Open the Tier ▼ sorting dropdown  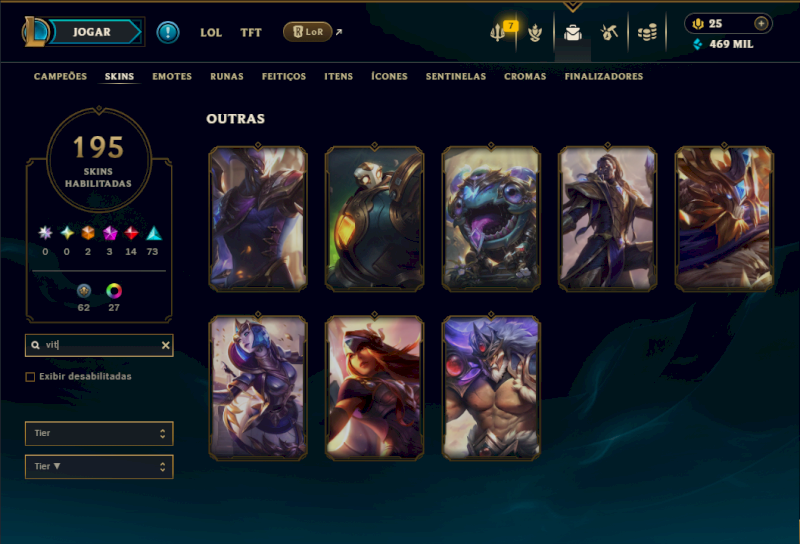point(99,466)
